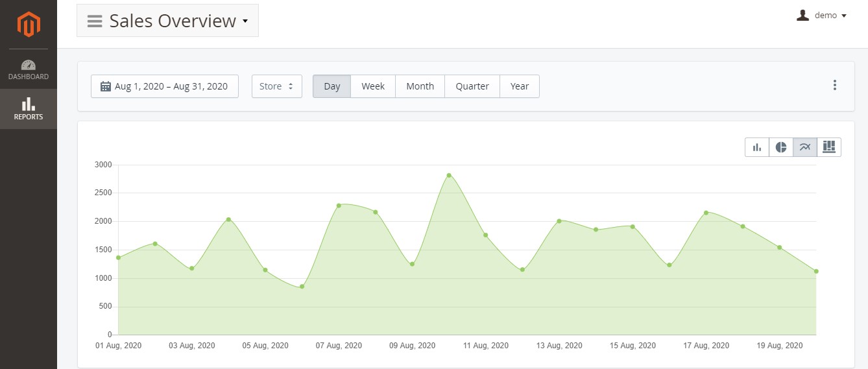Screen dimensions: 868x369
Task: Open the Aug 1 – Aug 31 date range picker
Action: [x=165, y=86]
